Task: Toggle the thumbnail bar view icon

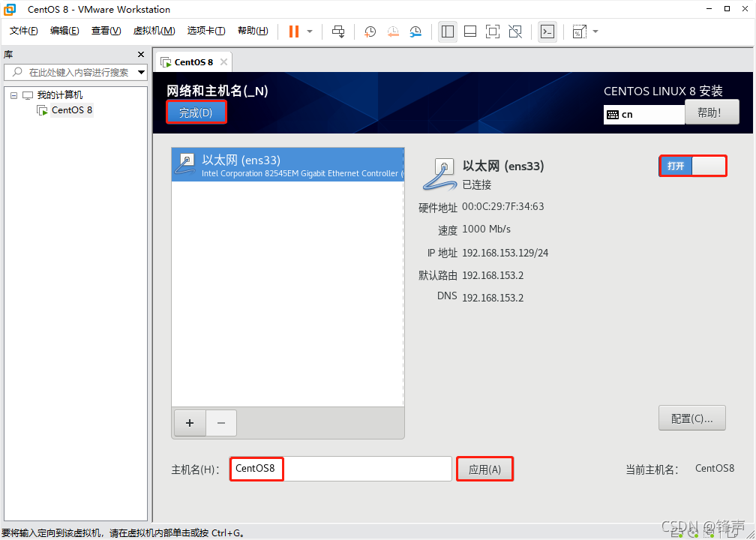Action: pyautogui.click(x=470, y=31)
